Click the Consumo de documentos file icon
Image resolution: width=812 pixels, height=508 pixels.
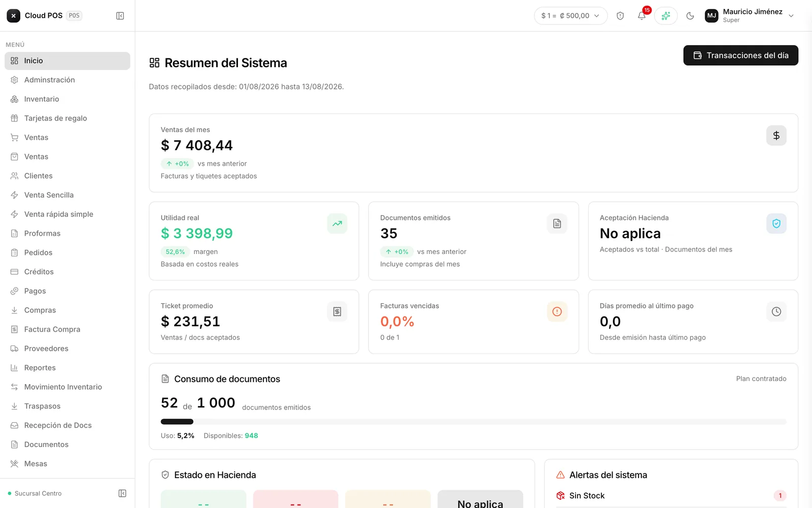coord(165,379)
